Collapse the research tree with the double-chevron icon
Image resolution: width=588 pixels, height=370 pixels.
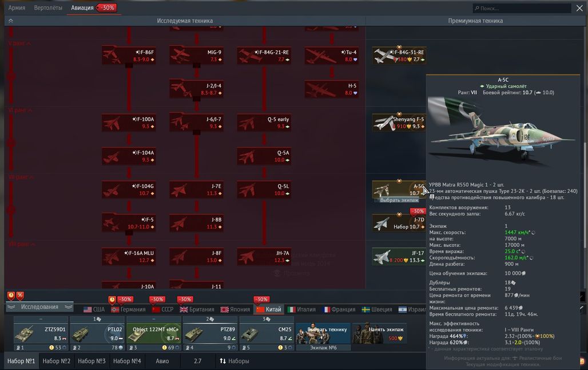tap(10, 21)
